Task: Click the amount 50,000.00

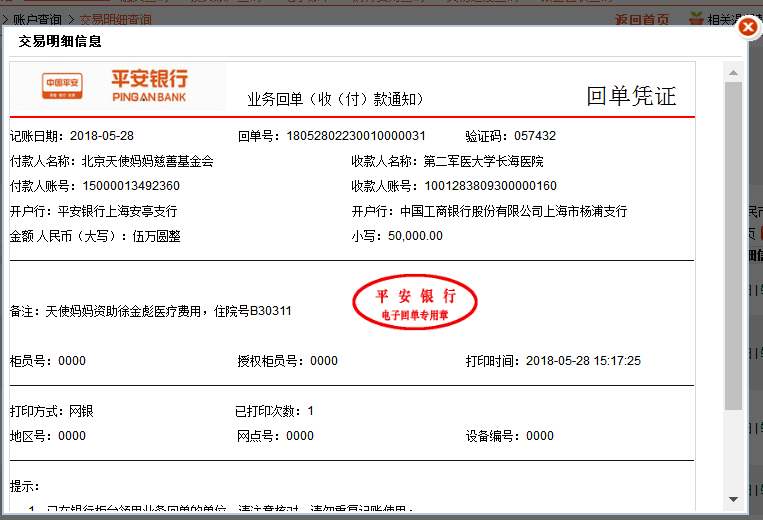Action: pos(415,236)
